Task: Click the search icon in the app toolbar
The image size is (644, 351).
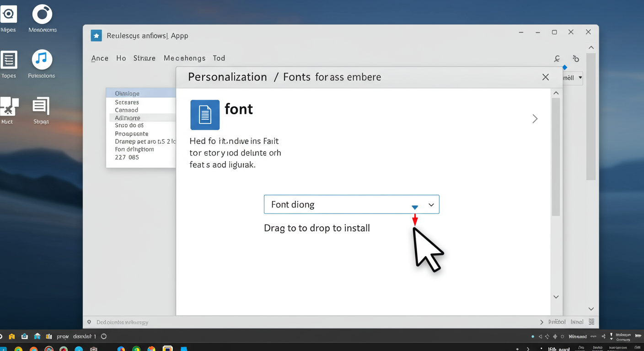Action: 557,58
